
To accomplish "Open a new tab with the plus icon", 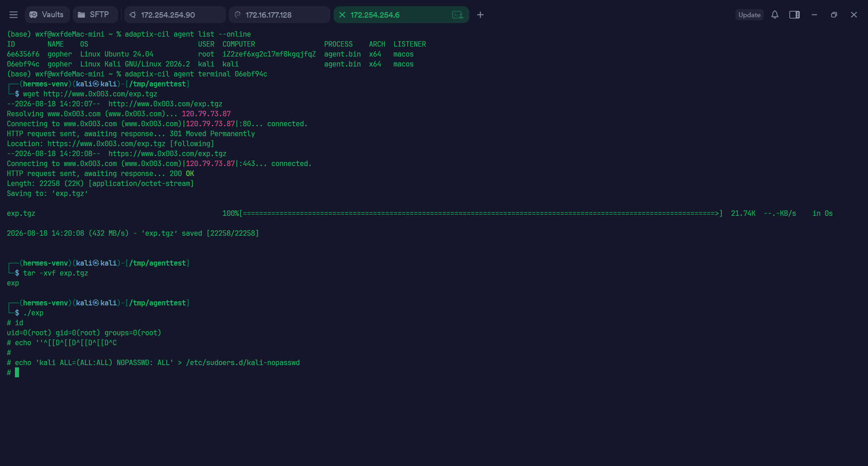I will point(480,15).
